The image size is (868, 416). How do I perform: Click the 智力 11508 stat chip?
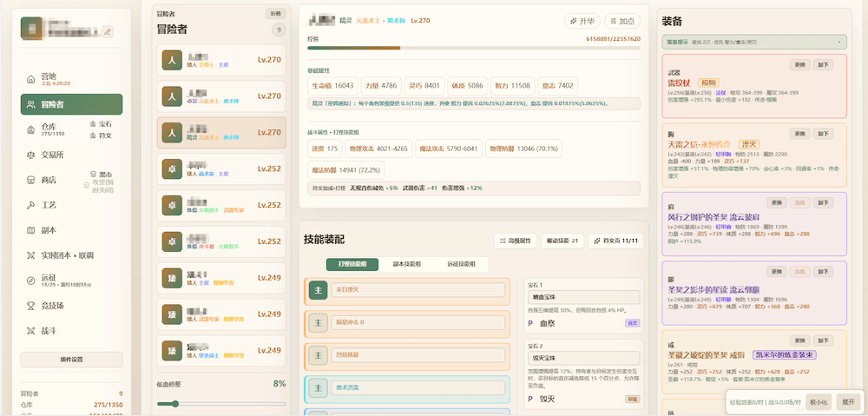[x=513, y=86]
